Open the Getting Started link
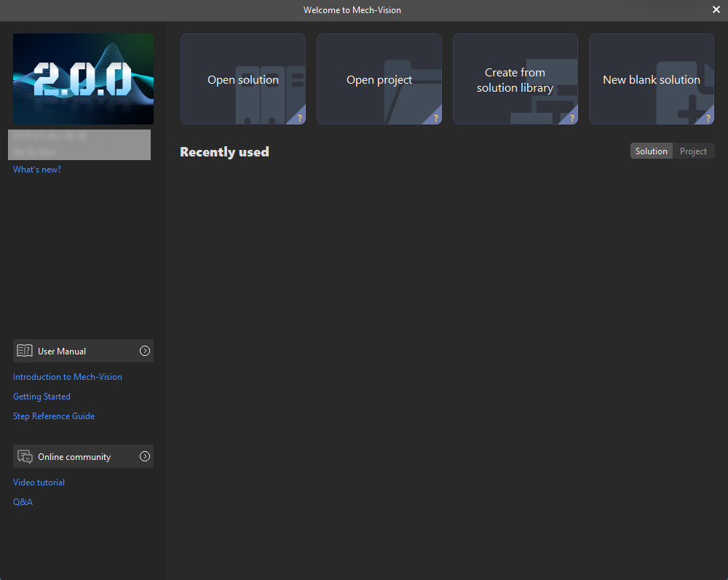Viewport: 728px width, 580px height. point(41,397)
